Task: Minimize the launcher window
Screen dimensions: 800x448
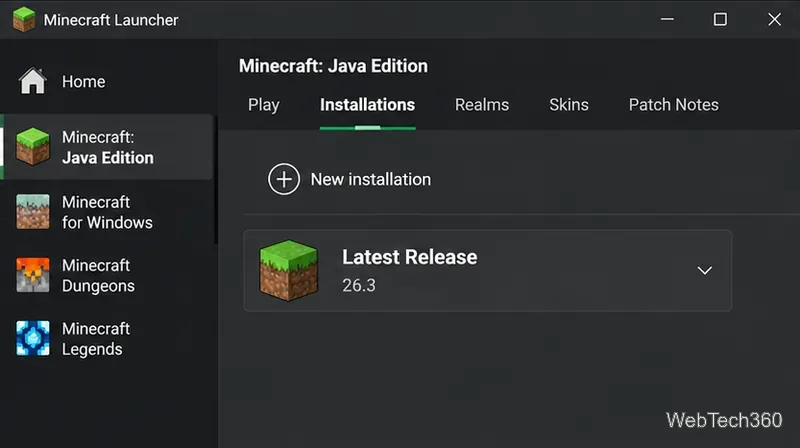Action: (x=667, y=19)
